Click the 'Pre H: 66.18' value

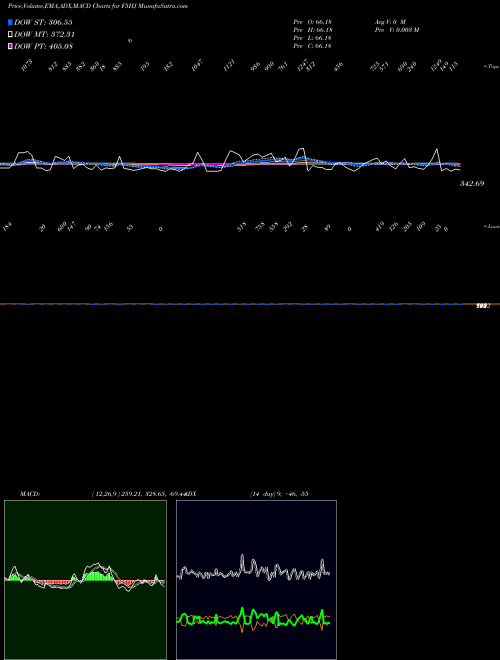[x=313, y=30]
